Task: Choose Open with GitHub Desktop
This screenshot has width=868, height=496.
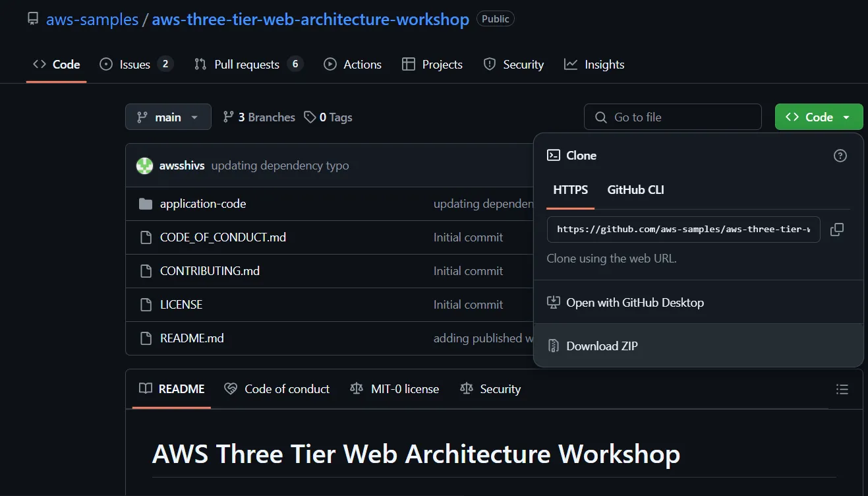Action: click(x=699, y=303)
